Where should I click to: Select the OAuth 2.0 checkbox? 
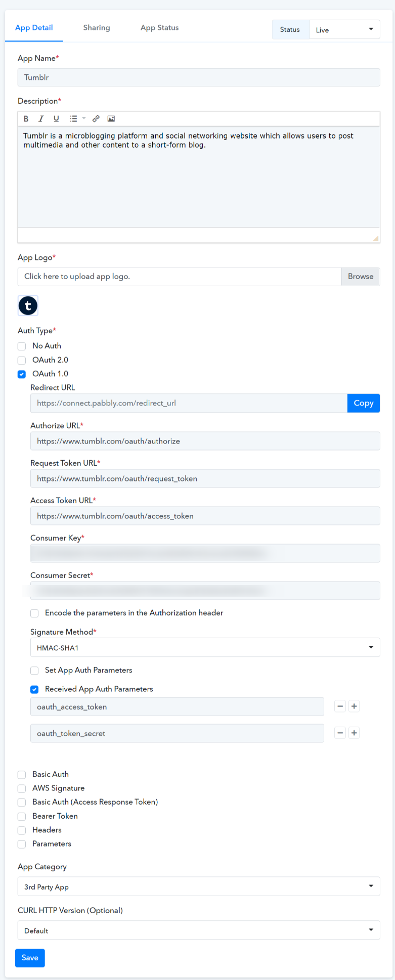[x=22, y=361]
